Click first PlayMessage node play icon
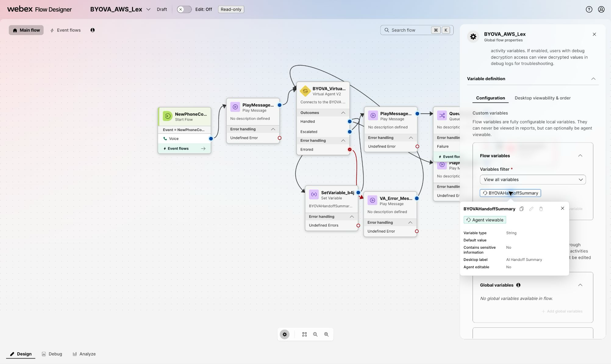The height and width of the screenshot is (364, 611). pyautogui.click(x=235, y=107)
